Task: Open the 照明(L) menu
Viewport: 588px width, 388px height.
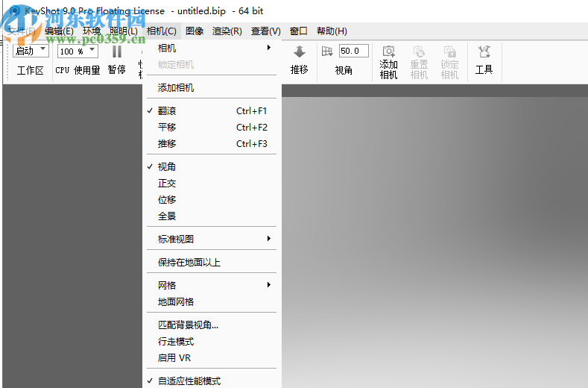Action: point(124,31)
